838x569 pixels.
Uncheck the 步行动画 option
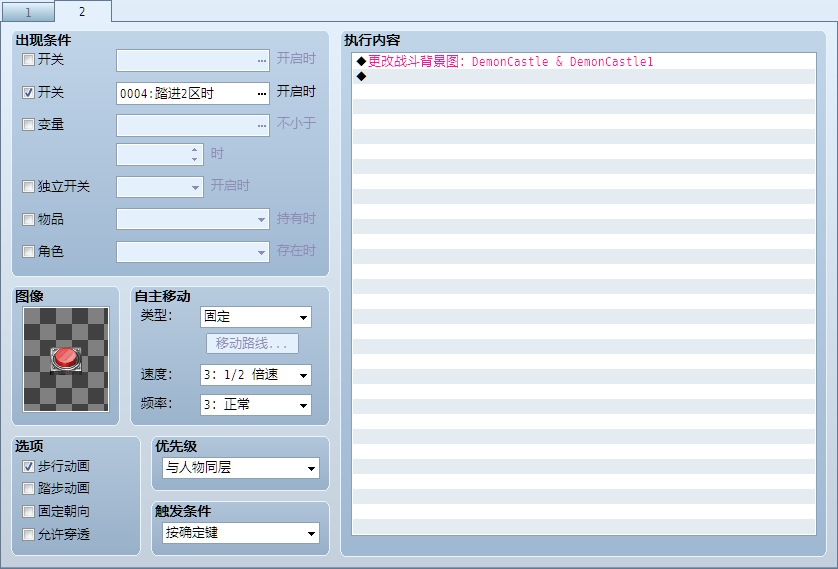point(28,466)
